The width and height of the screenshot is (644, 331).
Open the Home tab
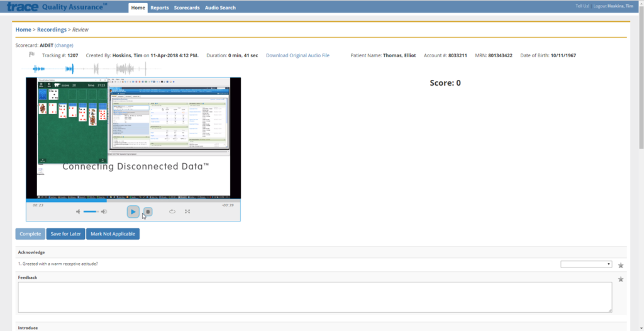(x=138, y=8)
